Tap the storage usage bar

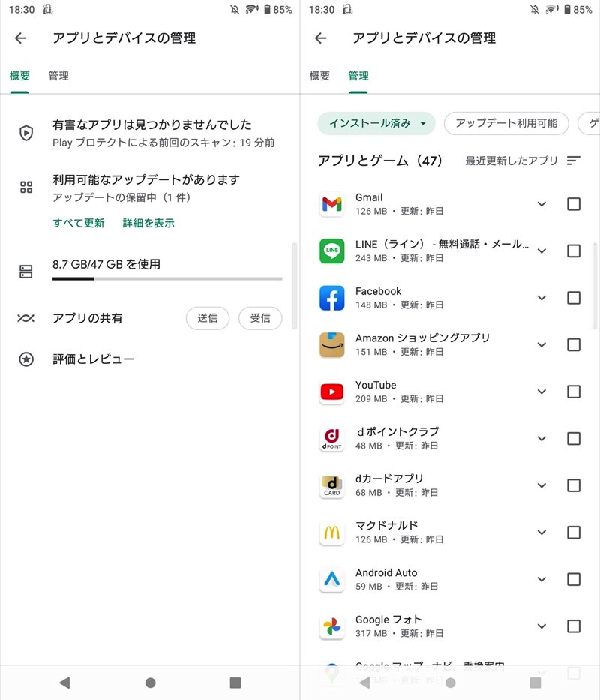(x=166, y=278)
